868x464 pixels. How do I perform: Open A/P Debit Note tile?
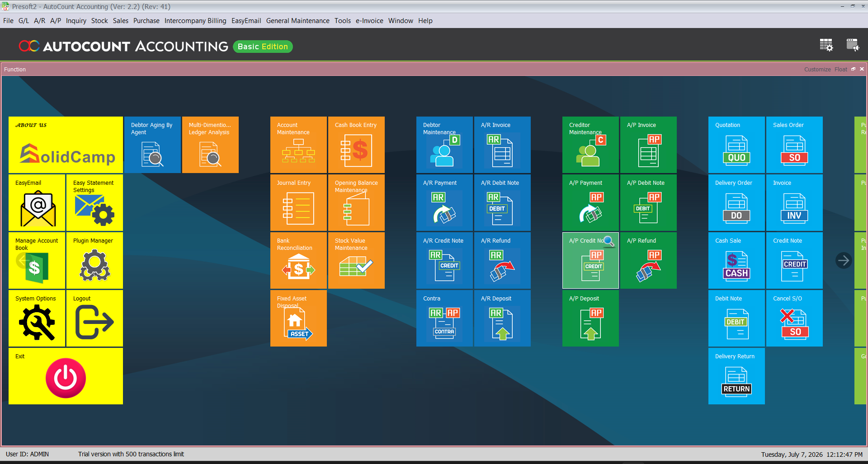[648, 202]
